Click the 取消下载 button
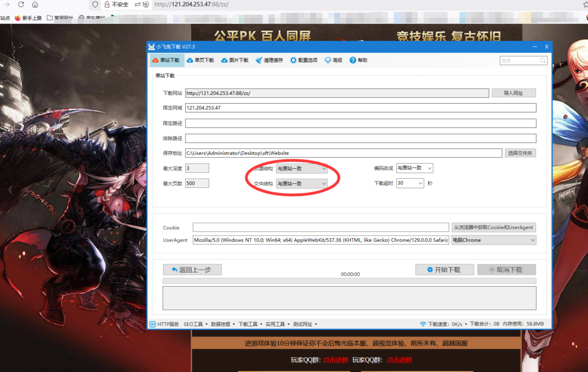 point(506,270)
